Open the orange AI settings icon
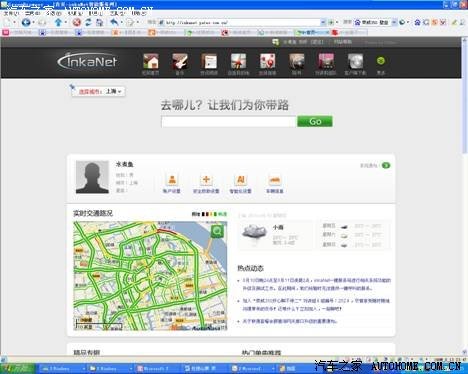This screenshot has height=374, width=468. coord(240,180)
